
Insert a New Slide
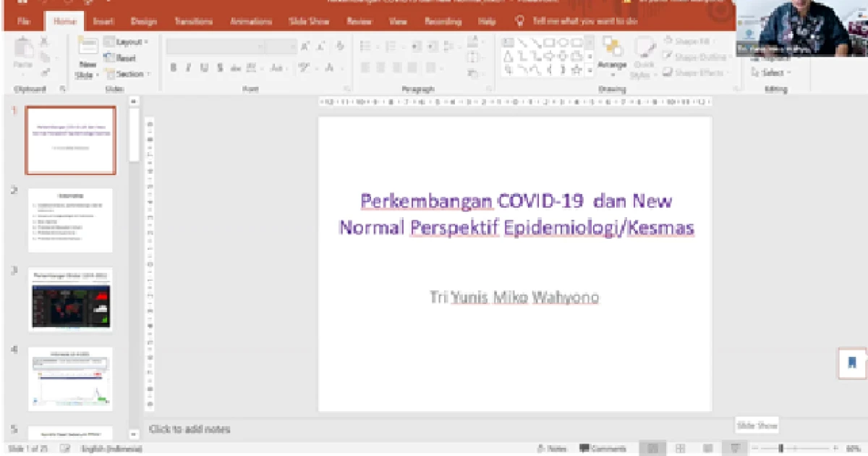(88, 57)
